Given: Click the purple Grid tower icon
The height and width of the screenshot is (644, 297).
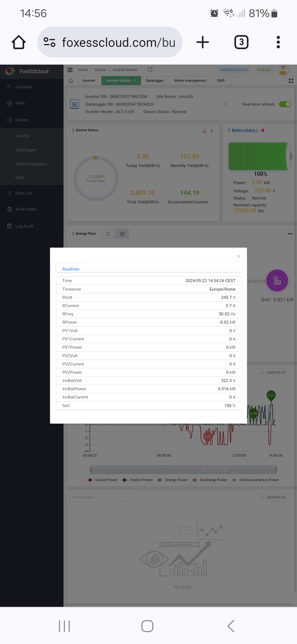Looking at the screenshot, I should coord(277,280).
